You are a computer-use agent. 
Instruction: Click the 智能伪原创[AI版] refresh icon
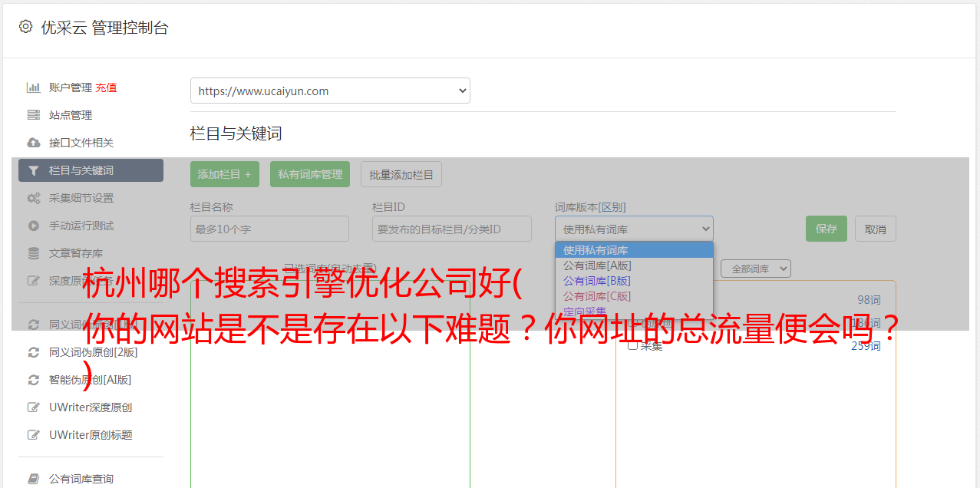click(x=34, y=380)
